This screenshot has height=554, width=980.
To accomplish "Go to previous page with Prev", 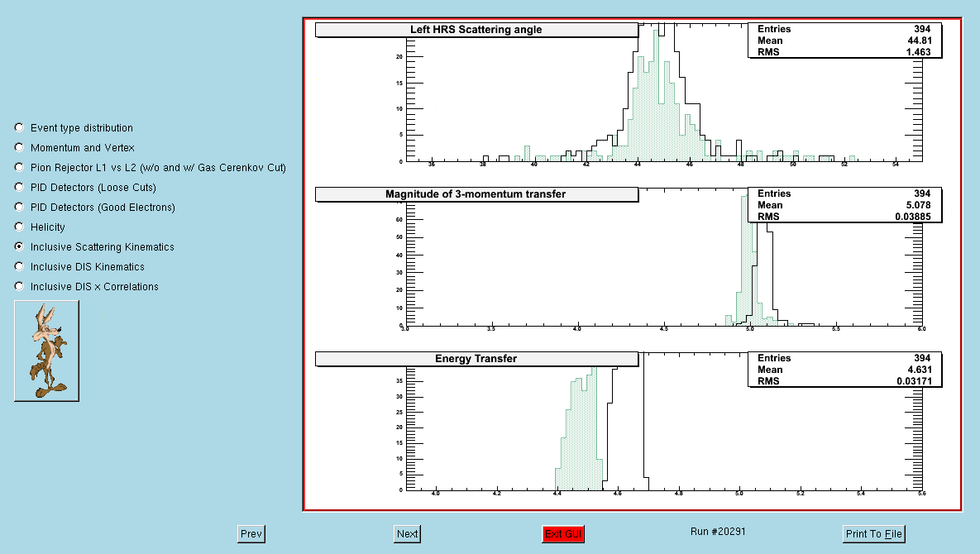I will [x=251, y=534].
